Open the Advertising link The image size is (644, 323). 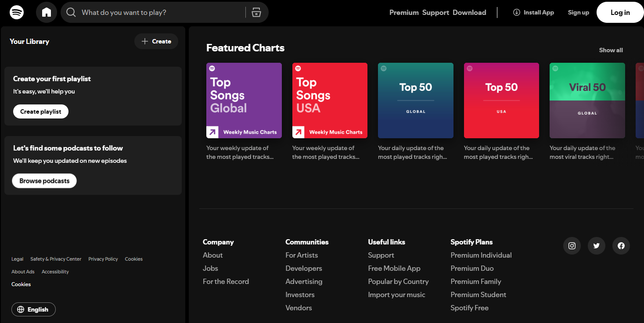(x=304, y=281)
